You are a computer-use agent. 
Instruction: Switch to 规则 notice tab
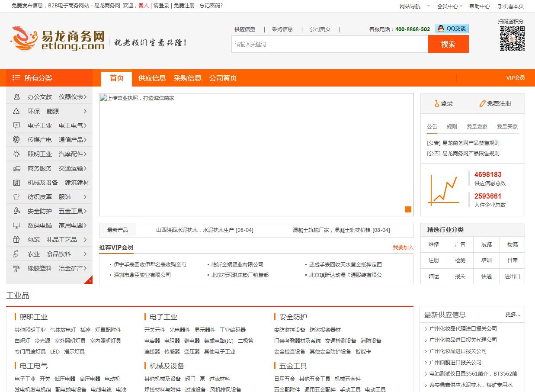tap(452, 127)
